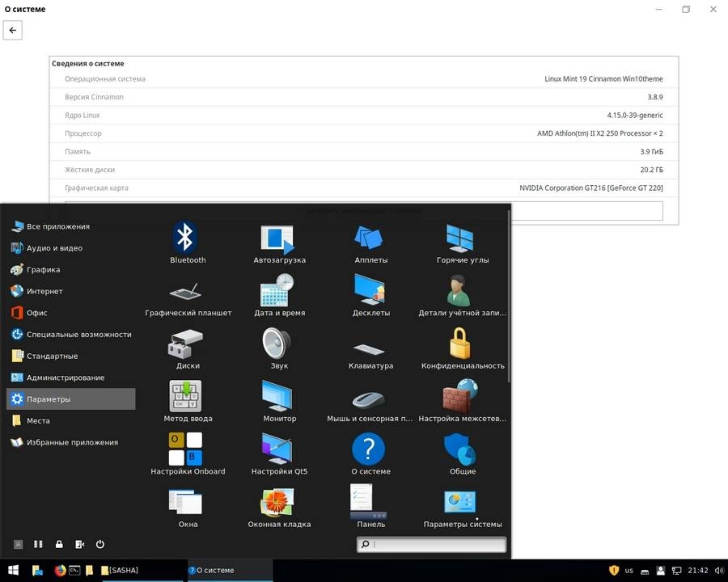Select Интернет category
Image resolution: width=728 pixels, height=582 pixels.
point(71,291)
